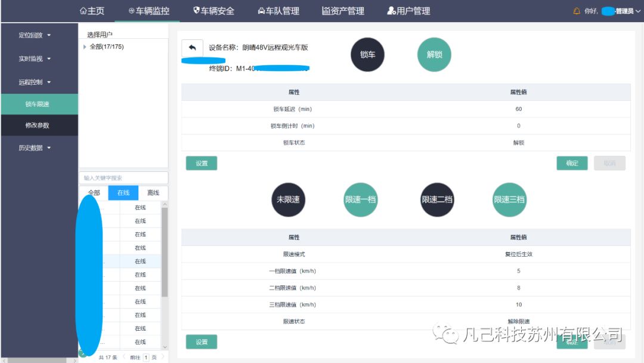Open the 车辆安全 top menu
Image resolution: width=644 pixels, height=363 pixels.
(x=214, y=11)
